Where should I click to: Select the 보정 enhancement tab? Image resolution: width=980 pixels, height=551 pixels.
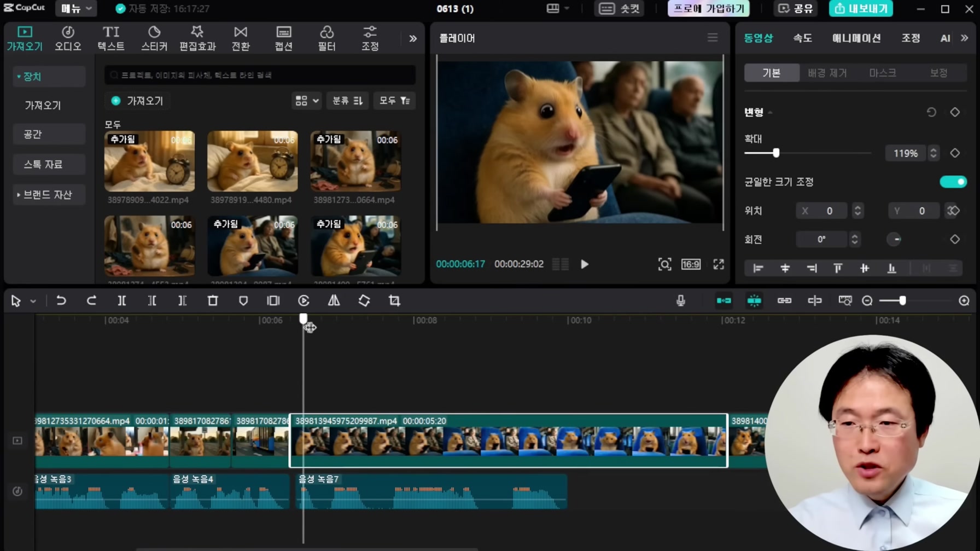(x=938, y=73)
